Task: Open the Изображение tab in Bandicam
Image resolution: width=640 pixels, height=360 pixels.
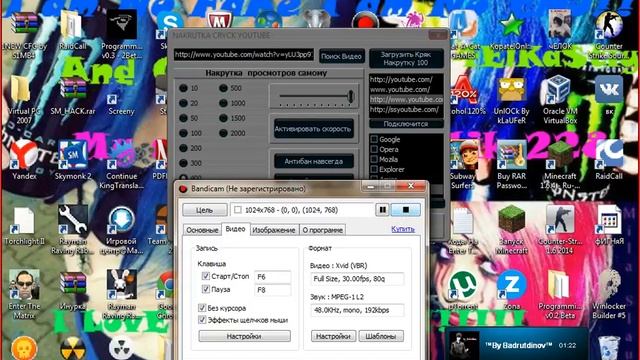Action: point(274,230)
